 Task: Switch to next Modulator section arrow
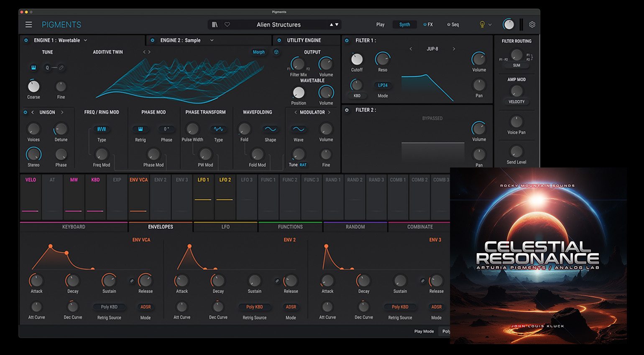coord(329,112)
